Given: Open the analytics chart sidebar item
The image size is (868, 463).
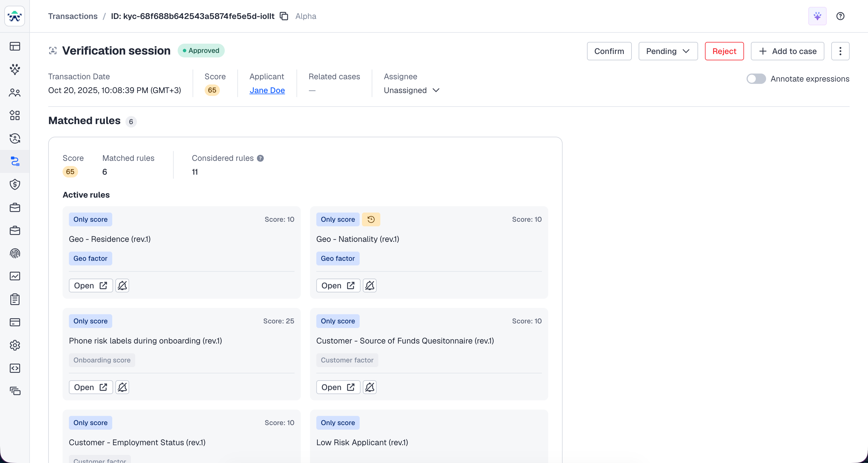Looking at the screenshot, I should (15, 276).
